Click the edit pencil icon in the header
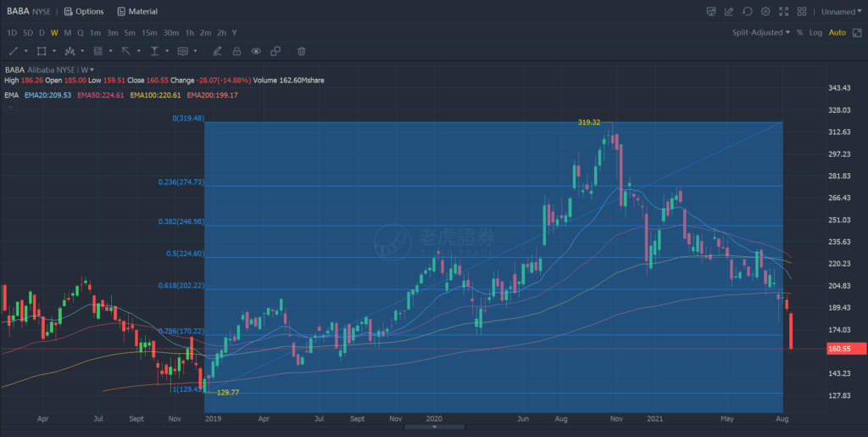This screenshot has height=437, width=868. click(x=729, y=11)
